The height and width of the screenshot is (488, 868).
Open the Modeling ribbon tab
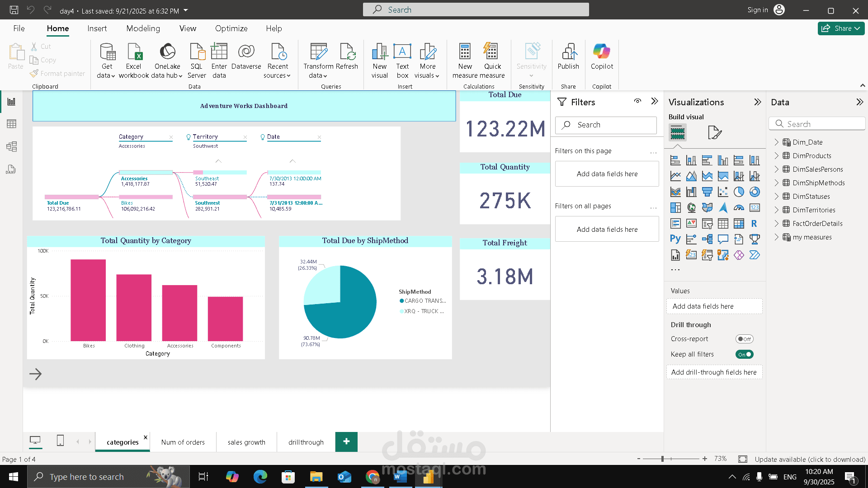point(143,28)
